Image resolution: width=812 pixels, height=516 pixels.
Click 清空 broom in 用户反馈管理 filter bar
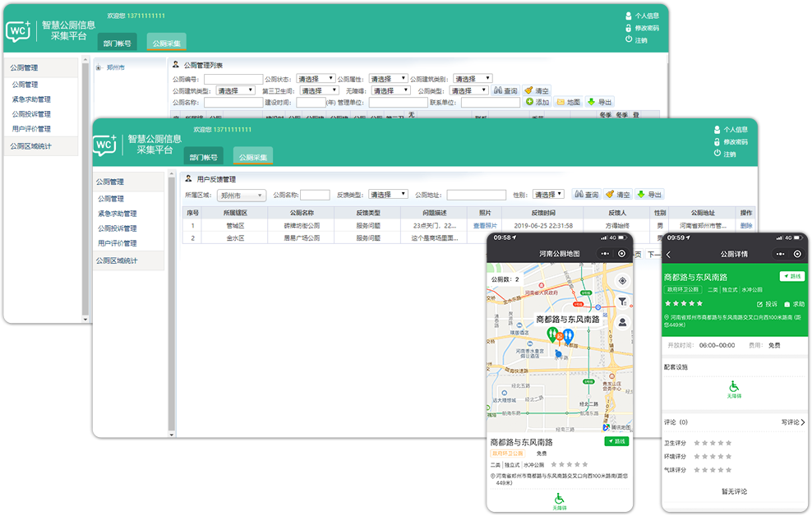click(617, 195)
